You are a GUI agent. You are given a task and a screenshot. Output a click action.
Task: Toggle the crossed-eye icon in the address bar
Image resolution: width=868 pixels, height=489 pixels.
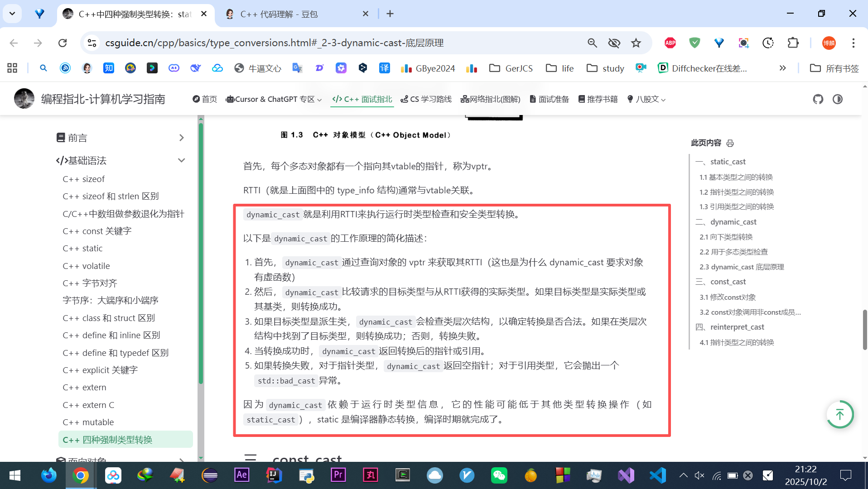614,43
